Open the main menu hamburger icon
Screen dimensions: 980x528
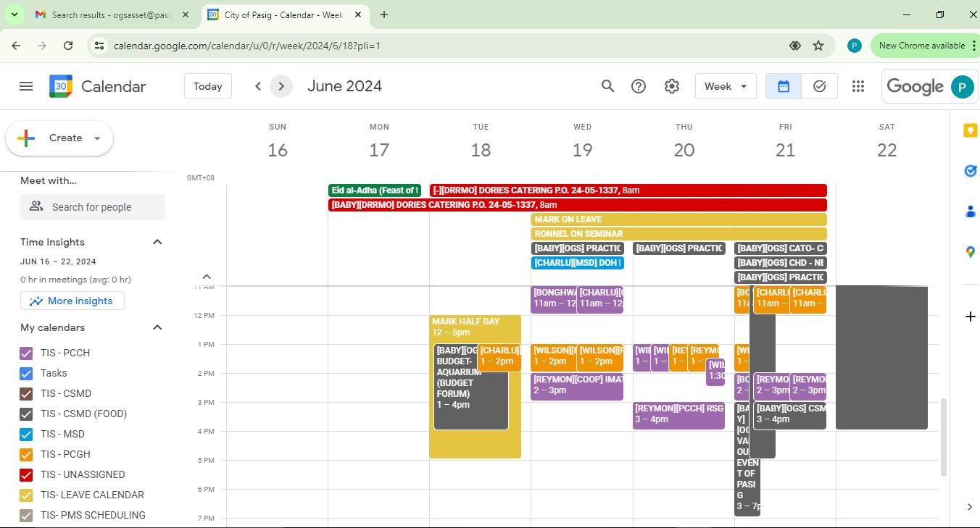(26, 86)
